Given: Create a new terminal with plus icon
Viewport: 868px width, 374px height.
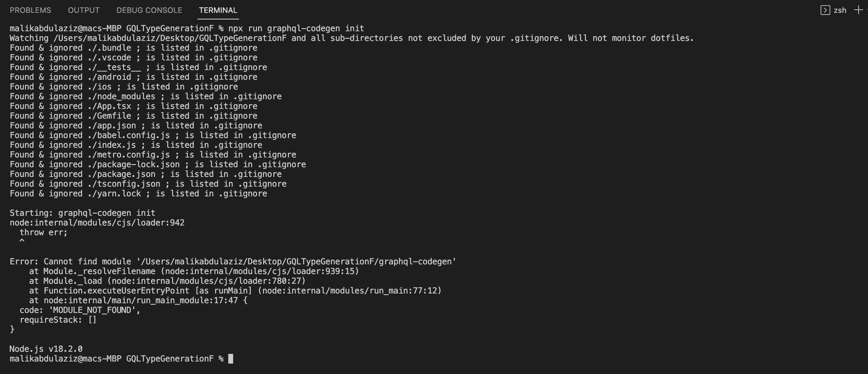Looking at the screenshot, I should coord(858,10).
